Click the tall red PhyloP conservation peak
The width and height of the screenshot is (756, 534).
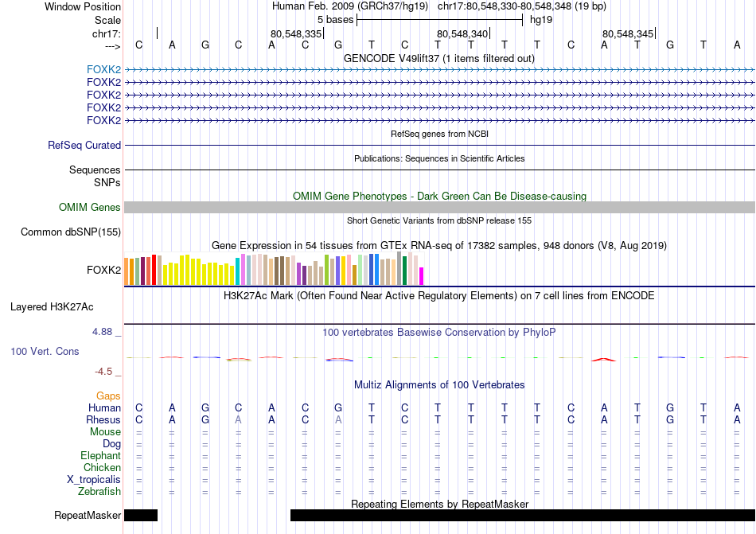(604, 359)
